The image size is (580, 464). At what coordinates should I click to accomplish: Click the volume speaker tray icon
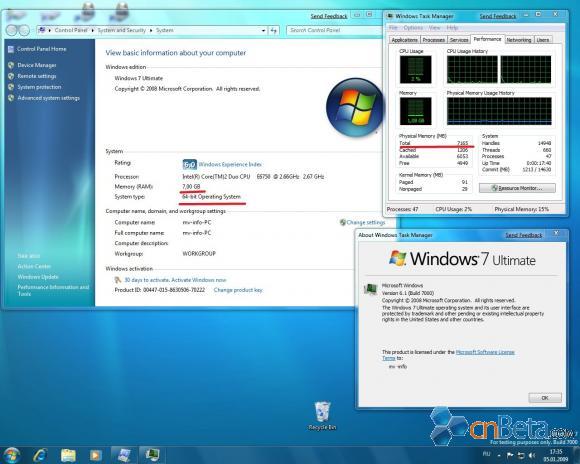pyautogui.click(x=532, y=455)
